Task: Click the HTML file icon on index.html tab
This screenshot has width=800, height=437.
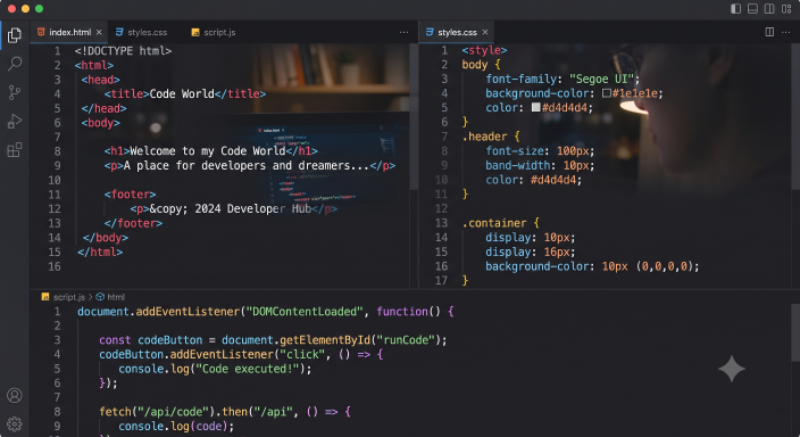Action: tap(41, 32)
